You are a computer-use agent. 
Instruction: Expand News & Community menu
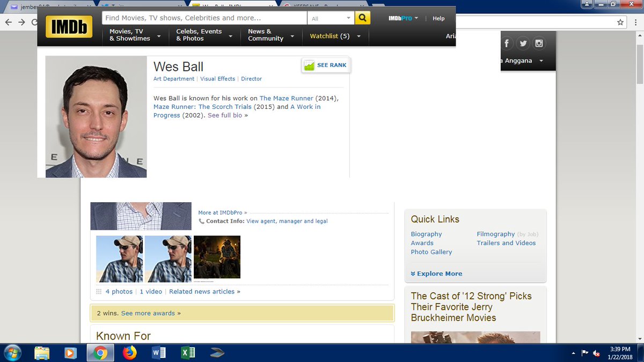point(270,35)
